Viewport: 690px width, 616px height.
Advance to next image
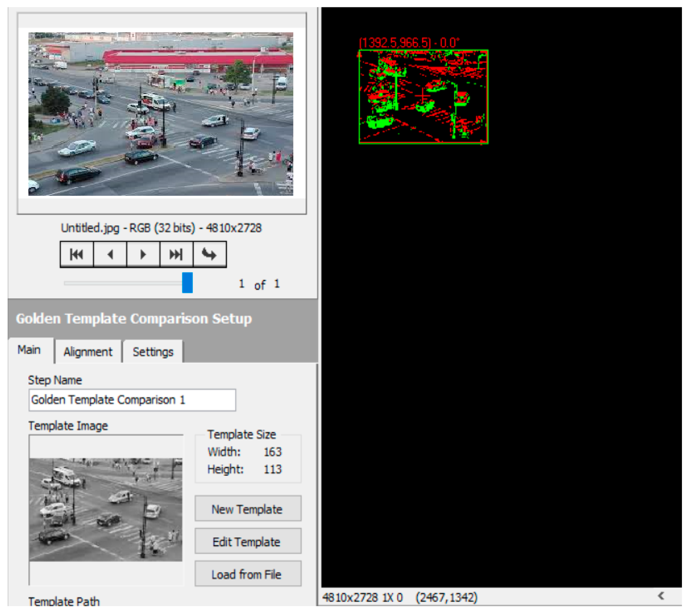tap(143, 254)
